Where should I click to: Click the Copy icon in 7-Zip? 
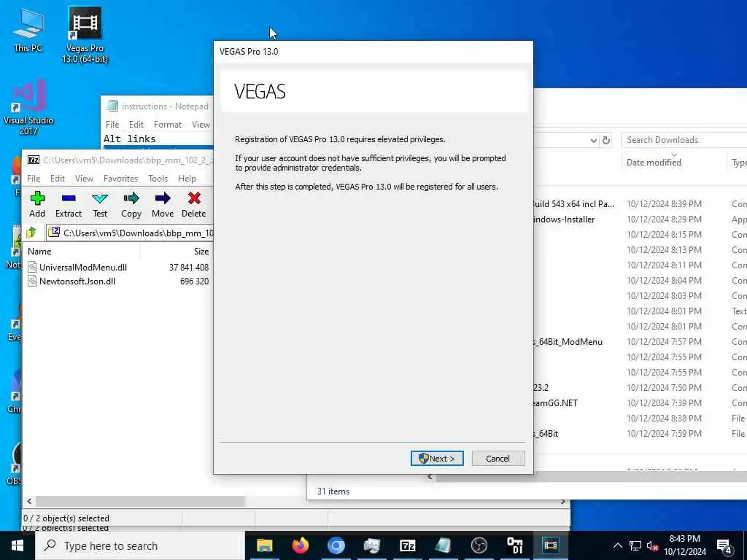(131, 204)
